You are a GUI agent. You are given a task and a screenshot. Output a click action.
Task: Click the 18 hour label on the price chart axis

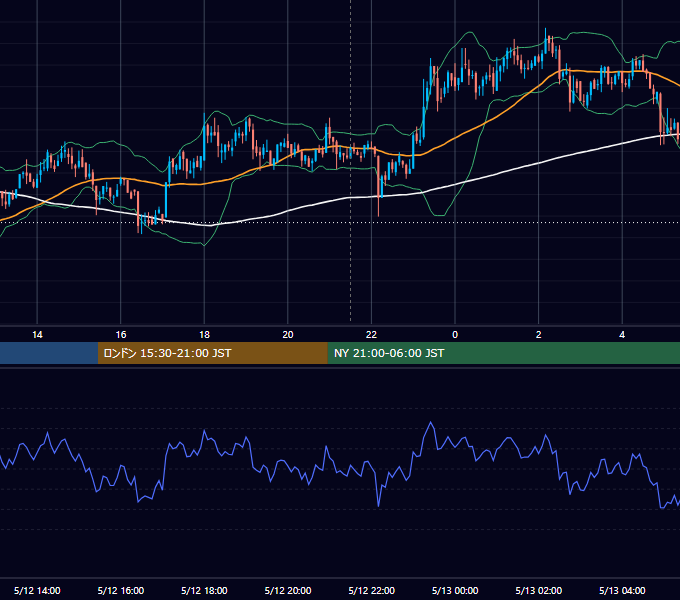pyautogui.click(x=204, y=335)
